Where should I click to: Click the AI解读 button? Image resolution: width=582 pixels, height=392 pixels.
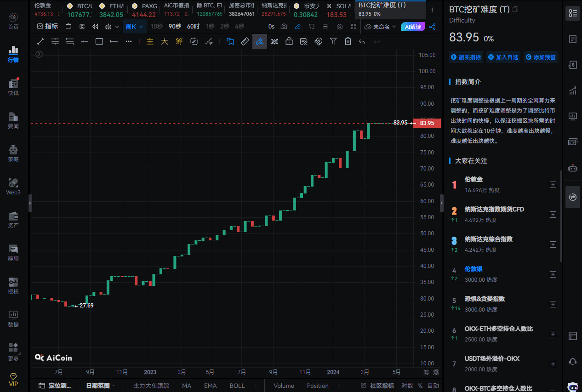pyautogui.click(x=413, y=27)
